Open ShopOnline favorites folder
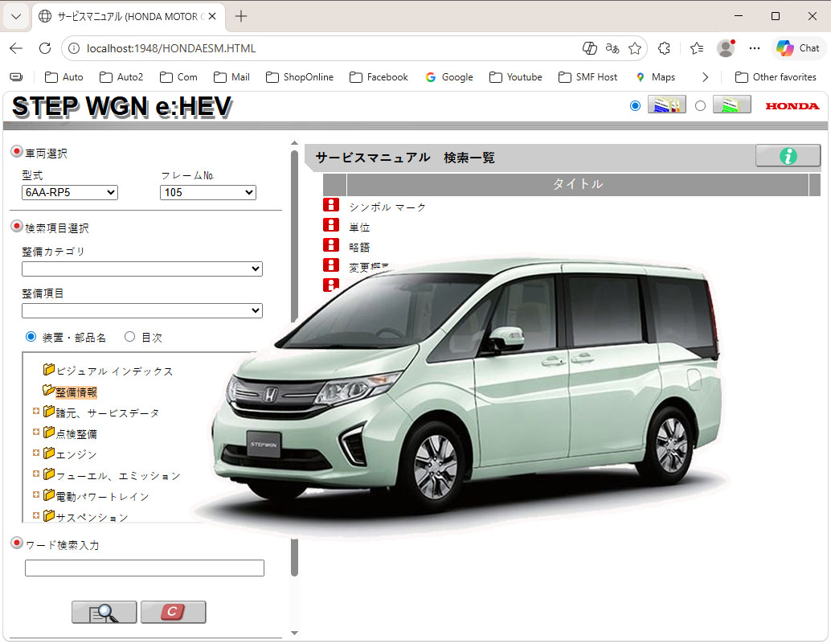831x644 pixels. pyautogui.click(x=300, y=77)
